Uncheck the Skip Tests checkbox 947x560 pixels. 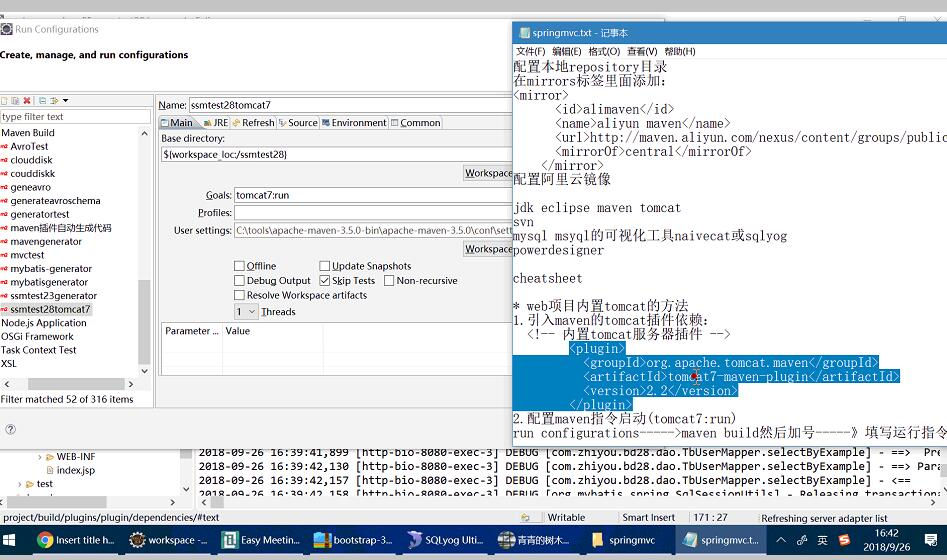click(324, 280)
